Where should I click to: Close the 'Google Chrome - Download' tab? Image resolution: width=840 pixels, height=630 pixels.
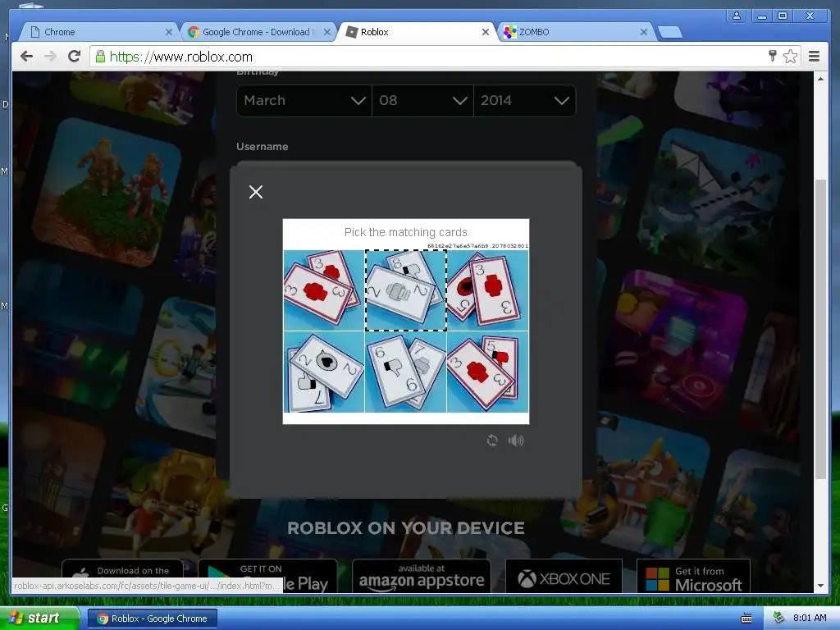(326, 32)
